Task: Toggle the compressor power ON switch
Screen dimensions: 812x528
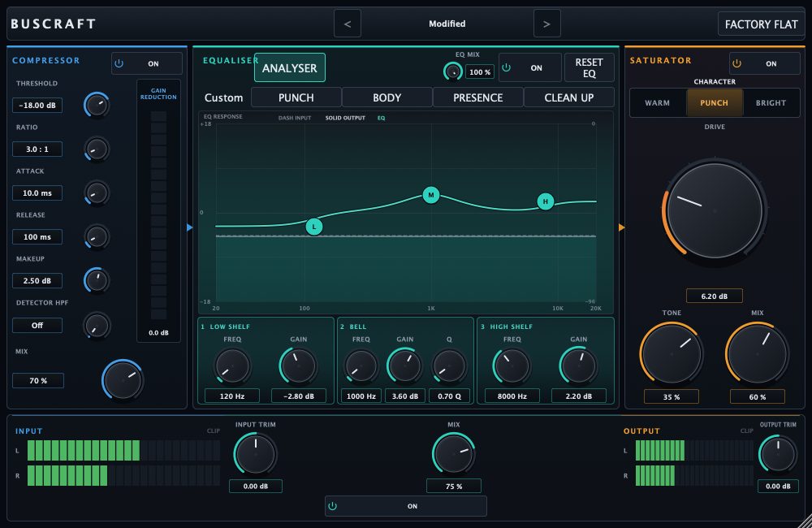Action: click(146, 63)
